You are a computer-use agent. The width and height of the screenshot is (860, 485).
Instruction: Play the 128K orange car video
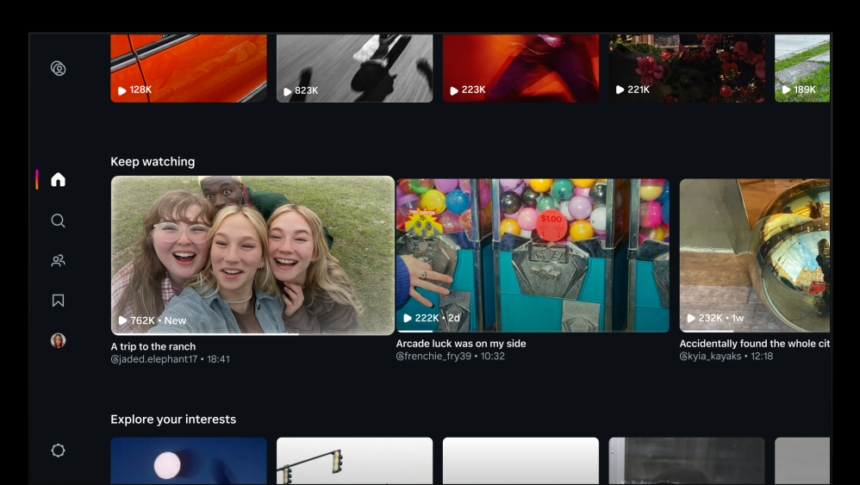pyautogui.click(x=189, y=68)
